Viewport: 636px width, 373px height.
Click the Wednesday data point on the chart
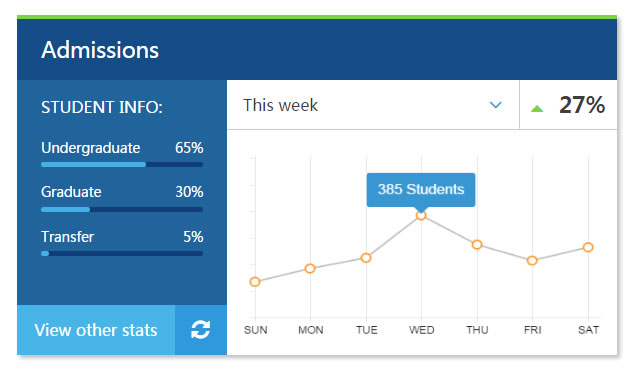pos(421,215)
